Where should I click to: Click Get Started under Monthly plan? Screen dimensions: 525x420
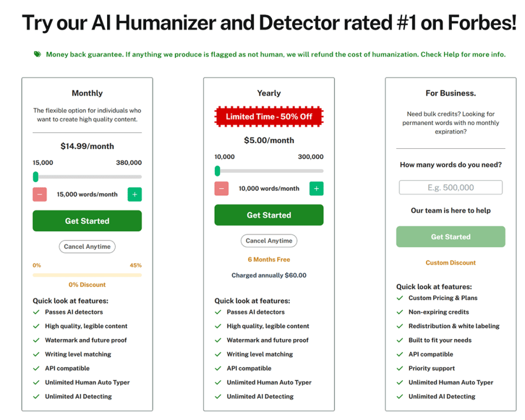[87, 221]
